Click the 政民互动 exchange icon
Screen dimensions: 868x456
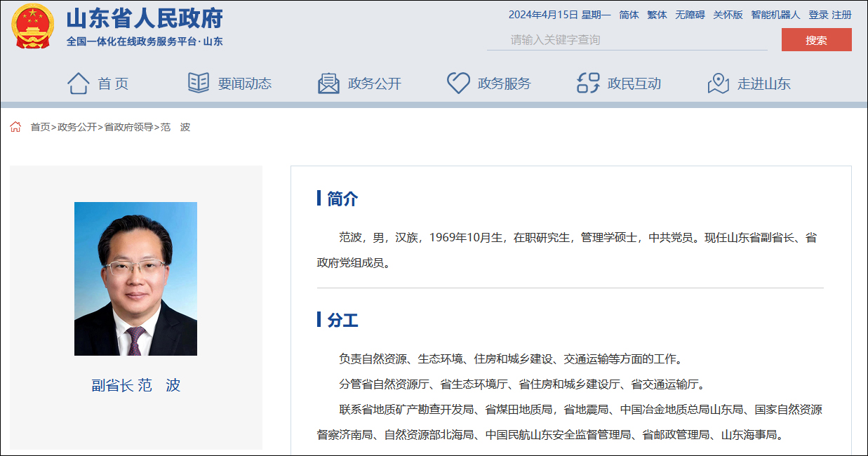pyautogui.click(x=588, y=83)
